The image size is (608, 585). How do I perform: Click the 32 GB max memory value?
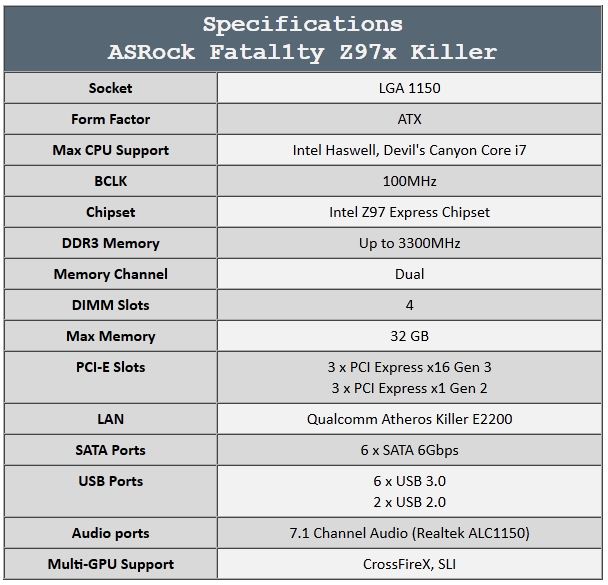(x=409, y=336)
